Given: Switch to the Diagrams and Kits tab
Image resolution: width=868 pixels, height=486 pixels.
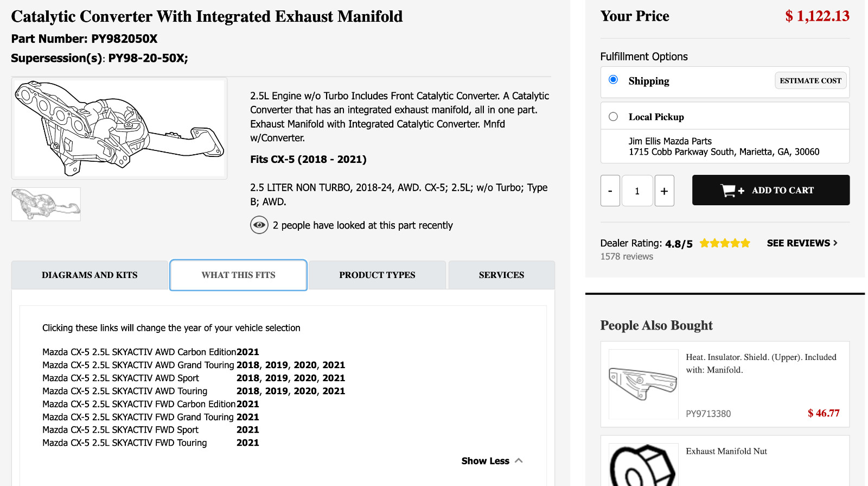Looking at the screenshot, I should point(90,275).
